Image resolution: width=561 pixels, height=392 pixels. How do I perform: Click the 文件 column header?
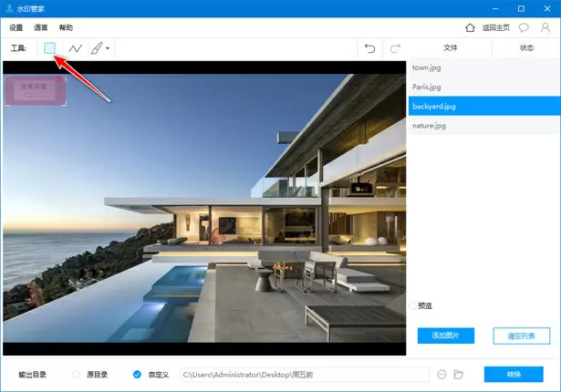tap(451, 47)
